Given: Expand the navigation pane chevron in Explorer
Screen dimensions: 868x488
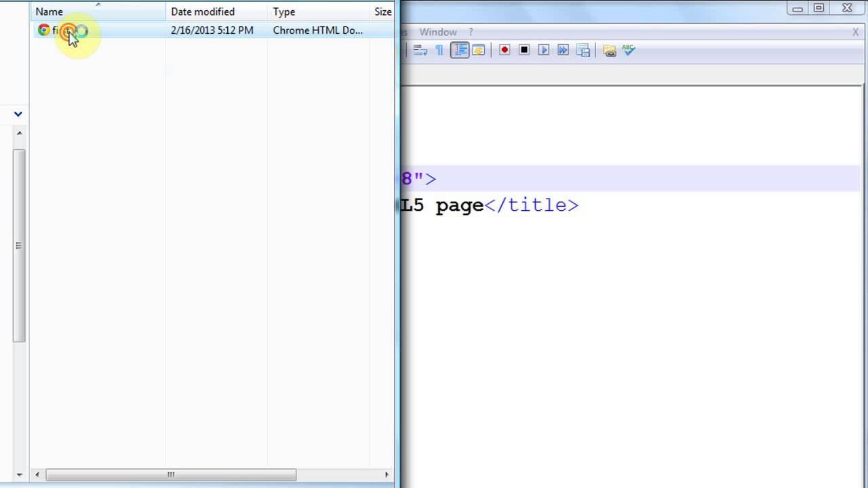Looking at the screenshot, I should [x=18, y=114].
